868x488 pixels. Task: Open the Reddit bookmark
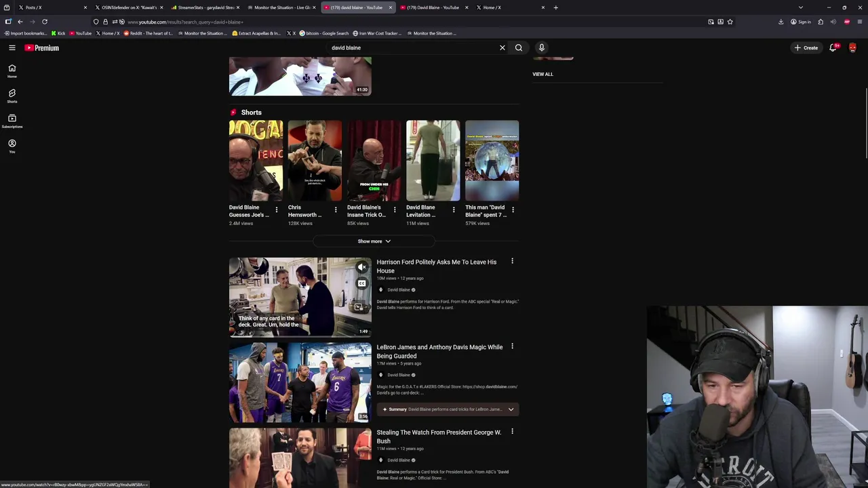pyautogui.click(x=148, y=33)
